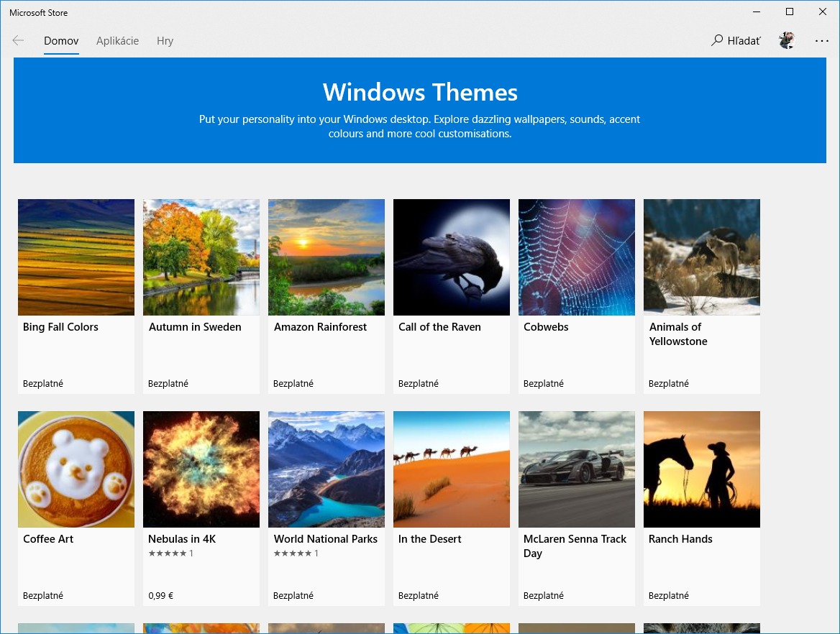Viewport: 840px width, 634px height.
Task: Open the Hľadať search icon
Action: tap(717, 41)
